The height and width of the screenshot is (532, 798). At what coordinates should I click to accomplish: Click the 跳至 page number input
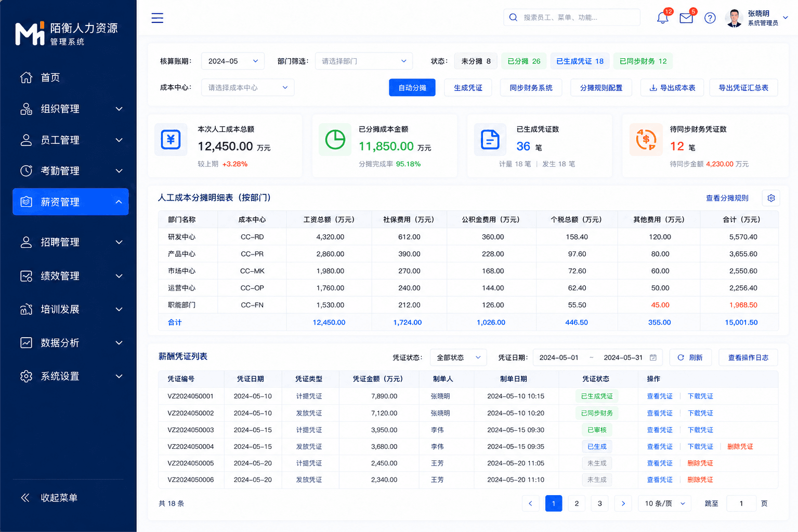[741, 503]
